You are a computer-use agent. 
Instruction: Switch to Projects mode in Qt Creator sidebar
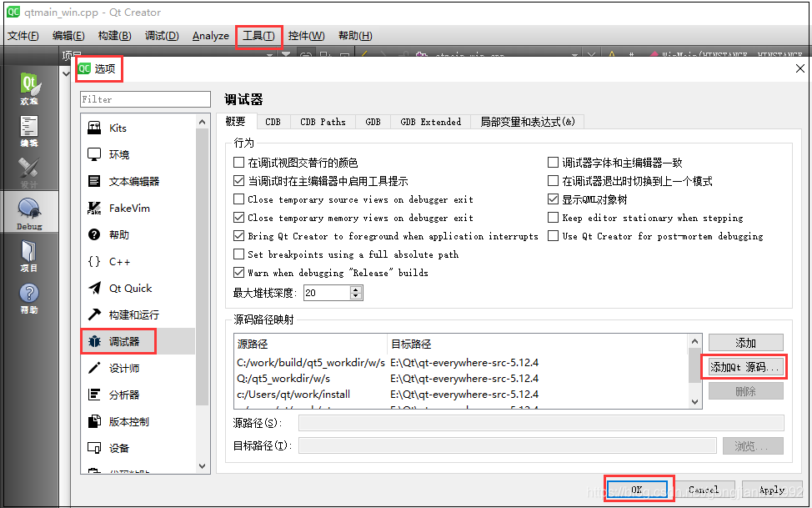click(29, 256)
